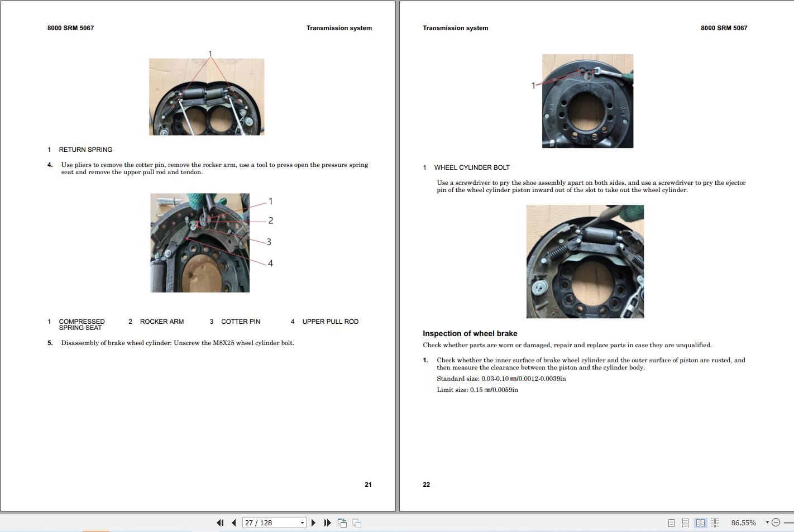Viewport: 794px width, 532px height.
Task: Open the page number dropdown arrow
Action: coord(302,523)
